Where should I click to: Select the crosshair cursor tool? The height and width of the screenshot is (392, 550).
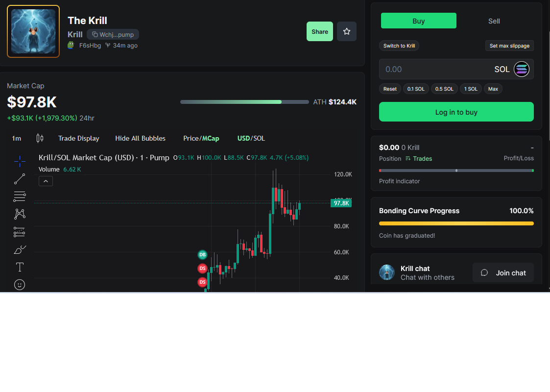coord(20,161)
